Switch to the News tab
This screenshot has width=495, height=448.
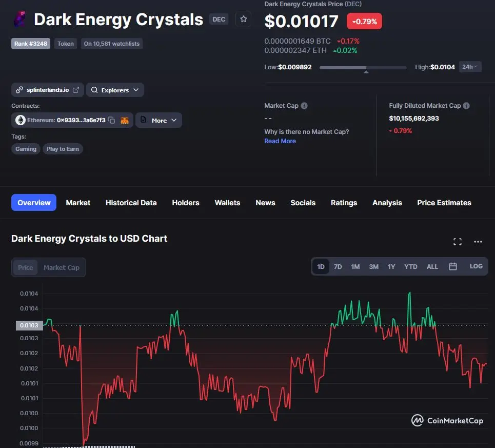point(265,203)
